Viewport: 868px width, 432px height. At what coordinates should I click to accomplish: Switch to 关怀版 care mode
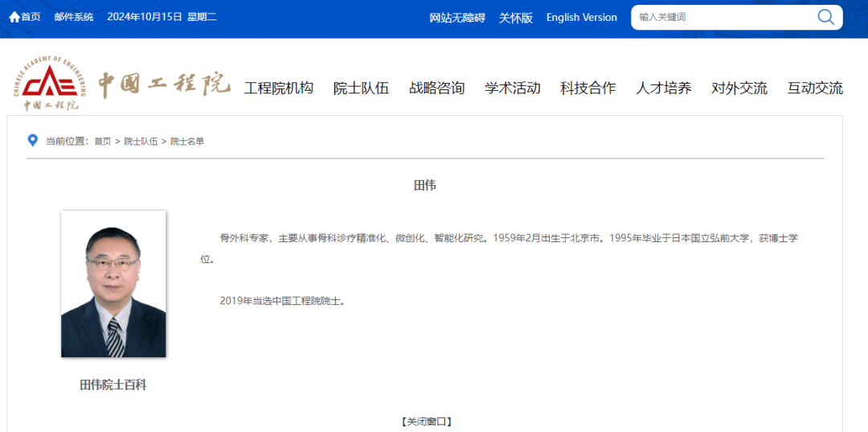click(x=516, y=18)
